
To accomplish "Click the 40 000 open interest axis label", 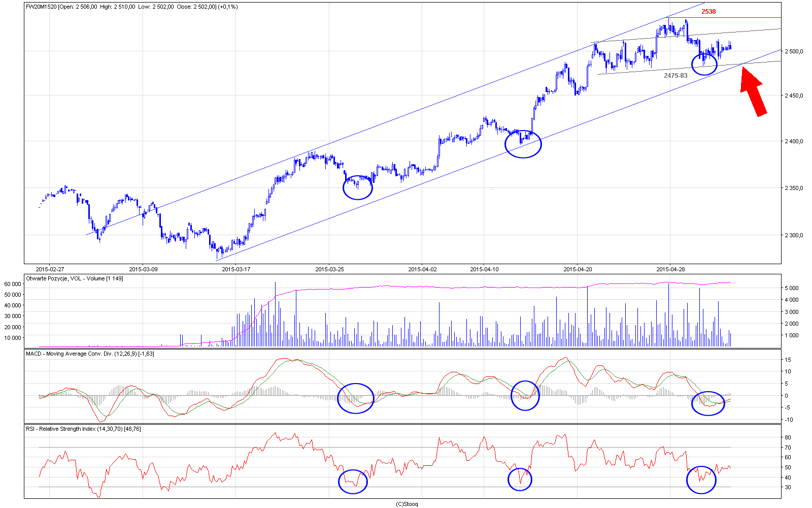I will 12,305.
